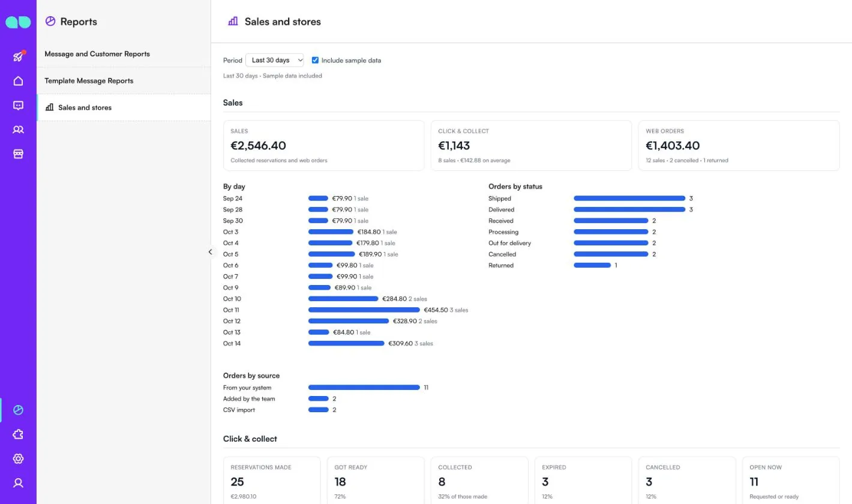Click the Sales €2,546.40 card
852x504 pixels.
pyautogui.click(x=323, y=146)
